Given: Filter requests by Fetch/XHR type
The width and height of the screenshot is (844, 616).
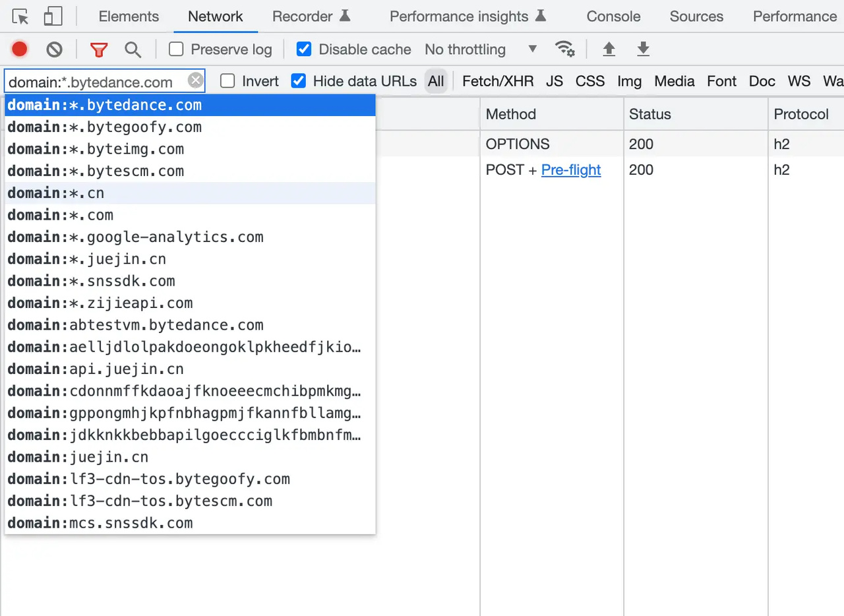Looking at the screenshot, I should click(498, 81).
